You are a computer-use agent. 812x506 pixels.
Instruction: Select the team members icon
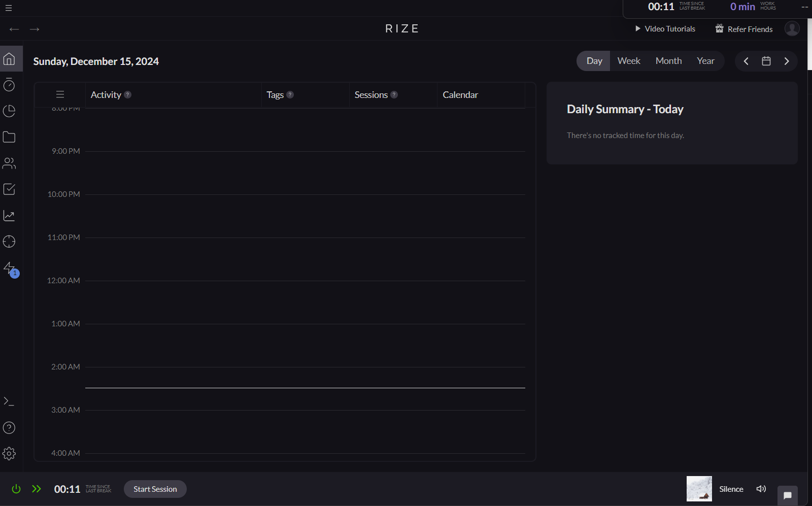[9, 163]
